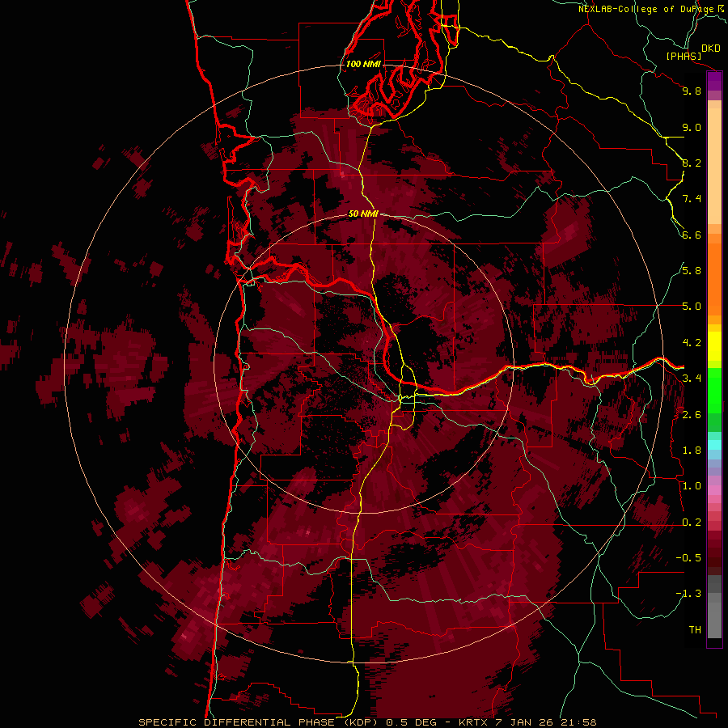The height and width of the screenshot is (728, 728).
Task: Click the 7 JAN 26 date text
Action: 526,722
